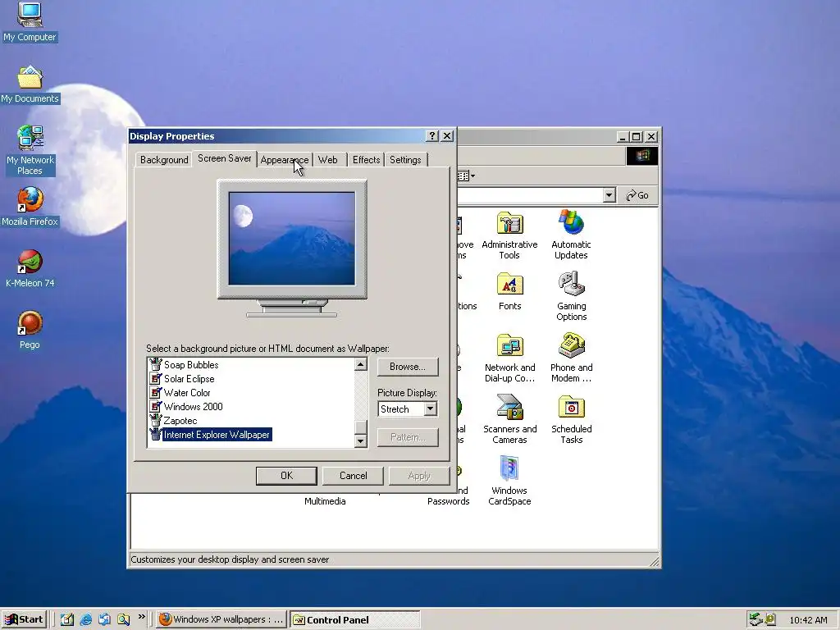Open the Start menu
Image resolution: width=840 pixels, height=630 pixels.
pyautogui.click(x=24, y=619)
